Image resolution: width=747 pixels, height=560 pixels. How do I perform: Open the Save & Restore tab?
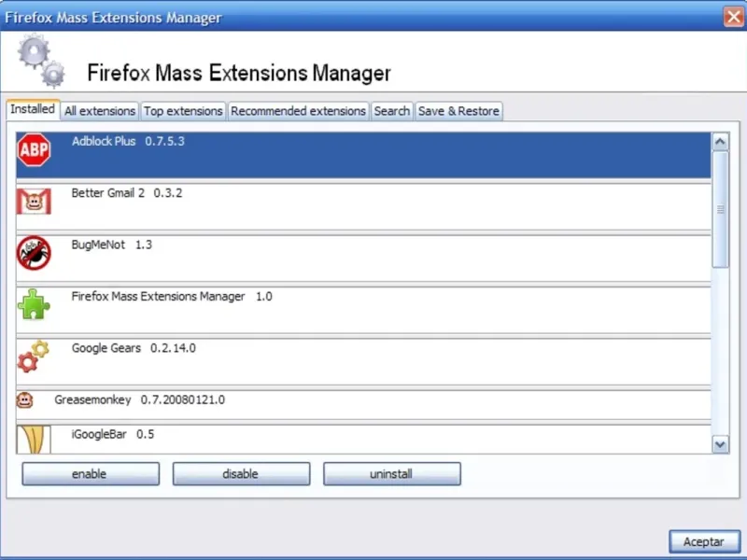click(x=458, y=111)
